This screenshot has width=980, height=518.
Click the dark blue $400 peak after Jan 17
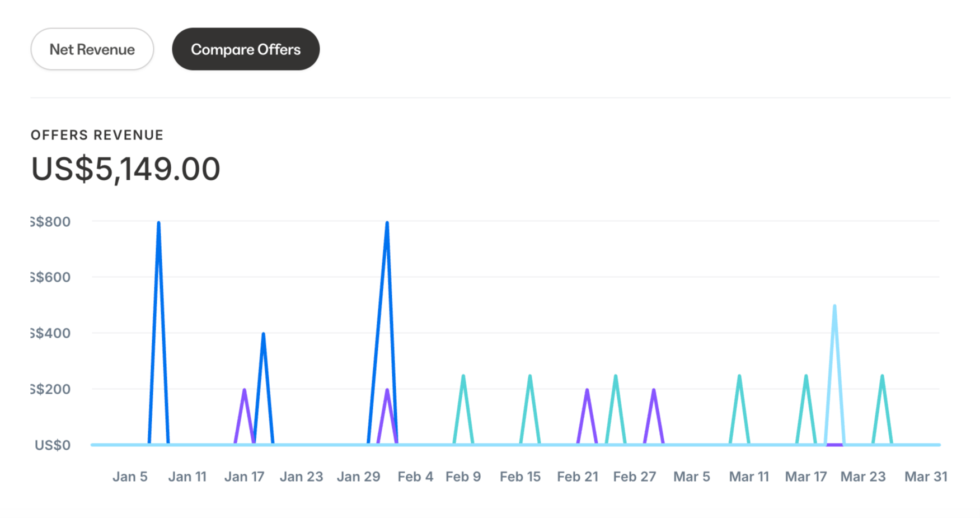click(x=263, y=335)
